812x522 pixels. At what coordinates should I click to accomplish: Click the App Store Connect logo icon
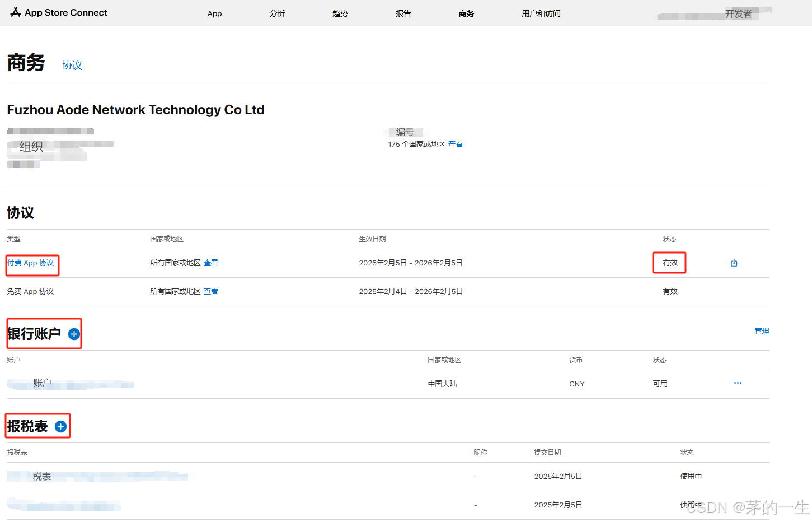pos(16,12)
